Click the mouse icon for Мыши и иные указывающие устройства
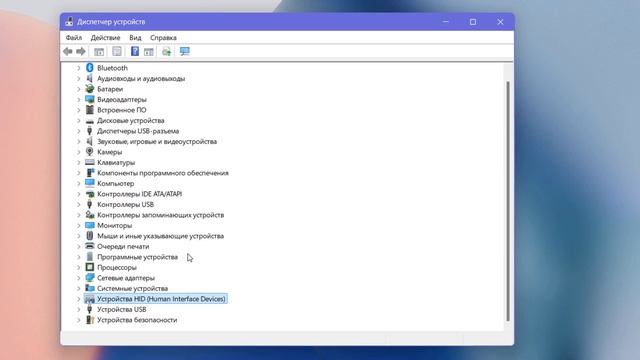Viewport: 640px width, 360px height. (x=90, y=236)
